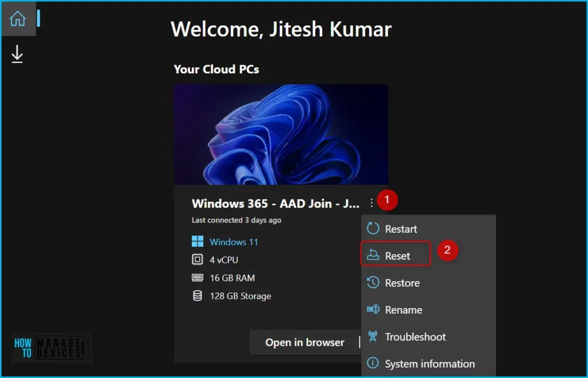This screenshot has height=378, width=588.
Task: Click the Restore clock icon
Action: 373,282
